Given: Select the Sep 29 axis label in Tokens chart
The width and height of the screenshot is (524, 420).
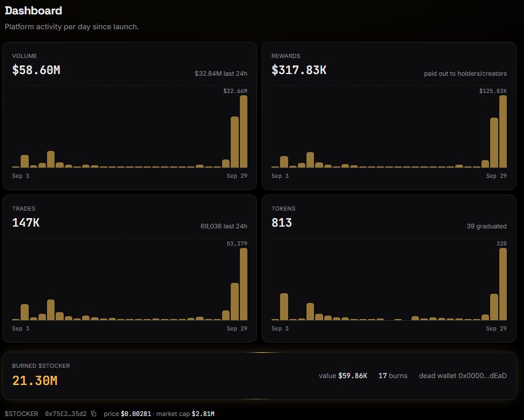Looking at the screenshot, I should [496, 328].
